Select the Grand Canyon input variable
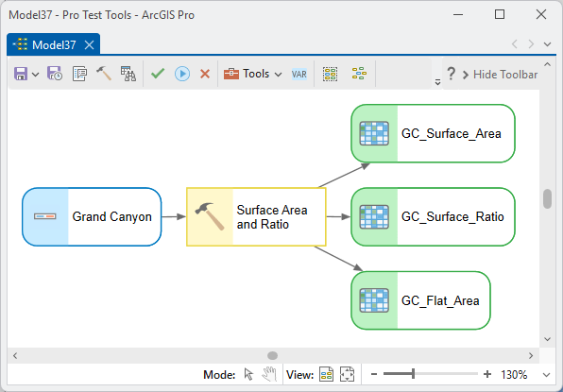 [92, 217]
